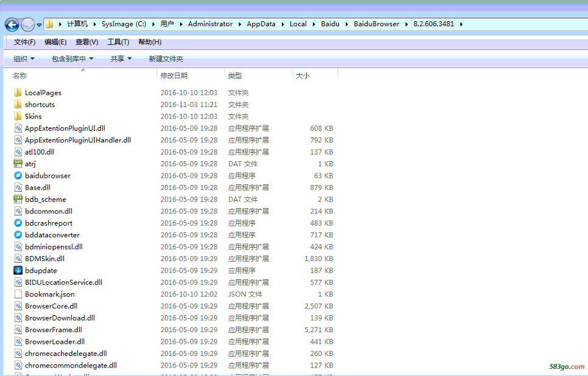588x376 pixels.
Task: Click the baidubrowser application icon
Action: click(18, 175)
